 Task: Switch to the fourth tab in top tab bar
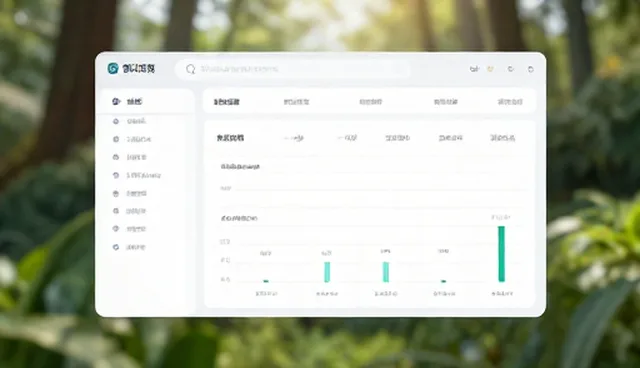tap(446, 102)
